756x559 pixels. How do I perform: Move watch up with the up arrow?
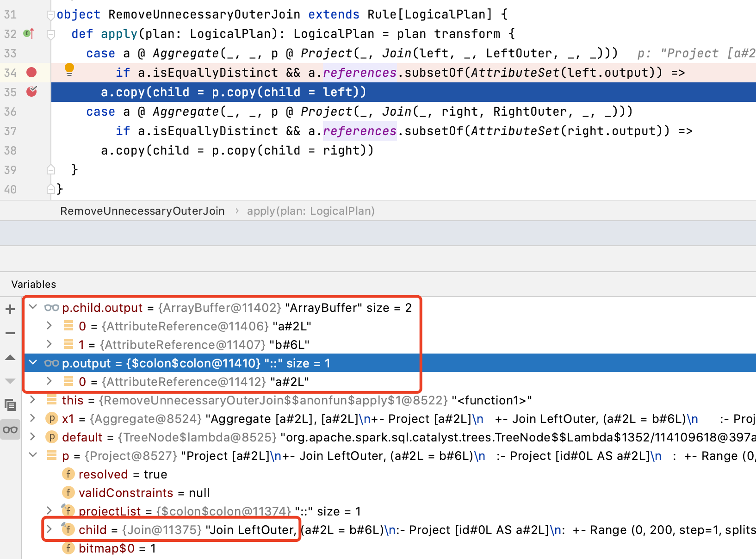10,357
